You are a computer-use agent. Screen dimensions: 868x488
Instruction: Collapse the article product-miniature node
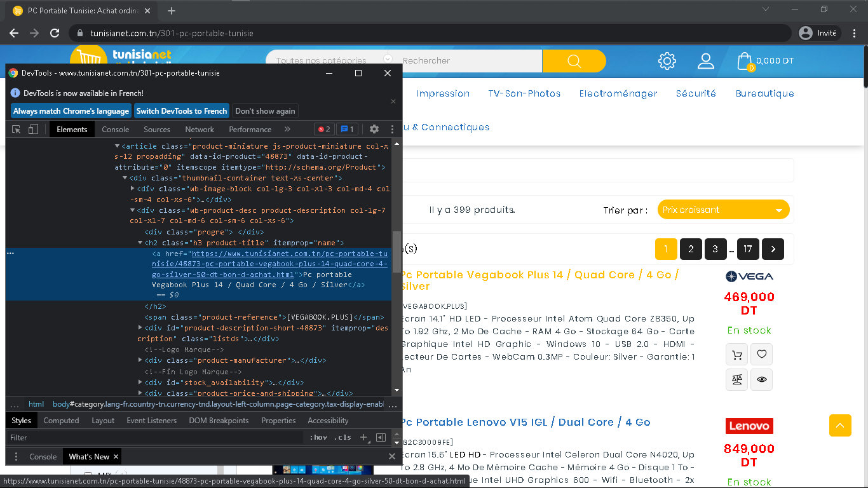[x=118, y=146]
